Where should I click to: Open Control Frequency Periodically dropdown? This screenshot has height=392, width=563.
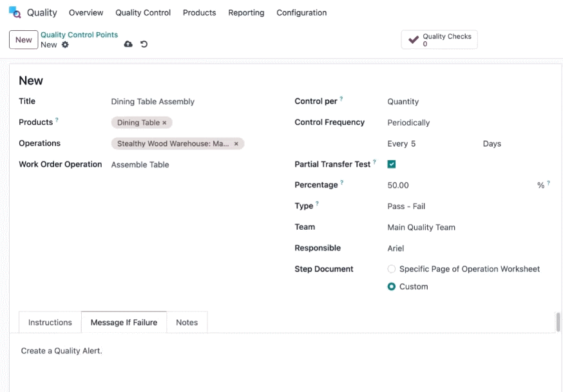pos(468,123)
